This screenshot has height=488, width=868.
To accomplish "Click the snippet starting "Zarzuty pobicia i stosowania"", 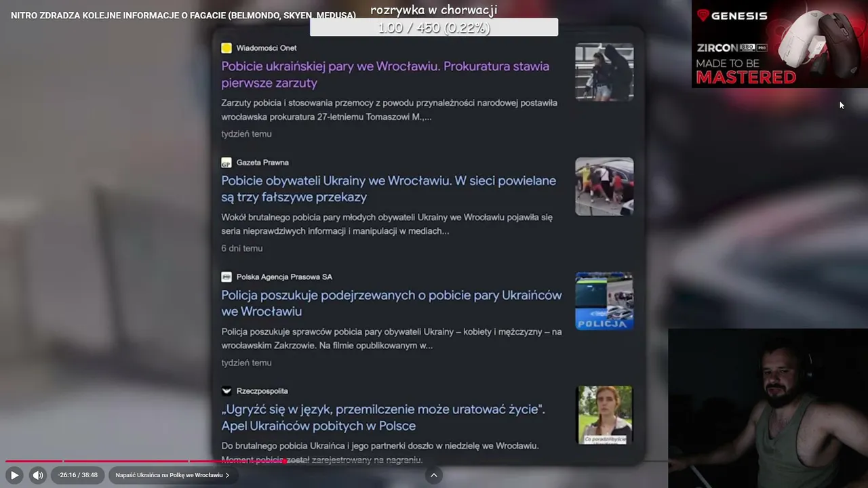I will pyautogui.click(x=389, y=110).
